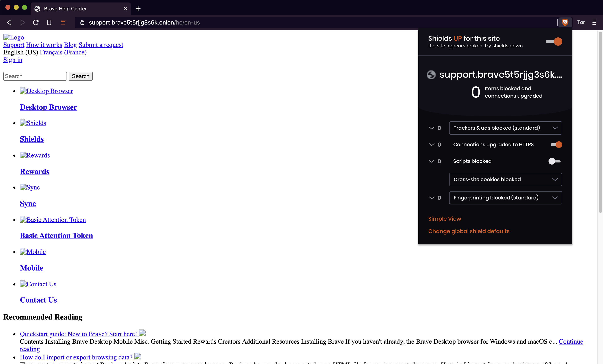The width and height of the screenshot is (603, 364).
Task: Expand the Fingerprinting blocked options
Action: point(555,198)
